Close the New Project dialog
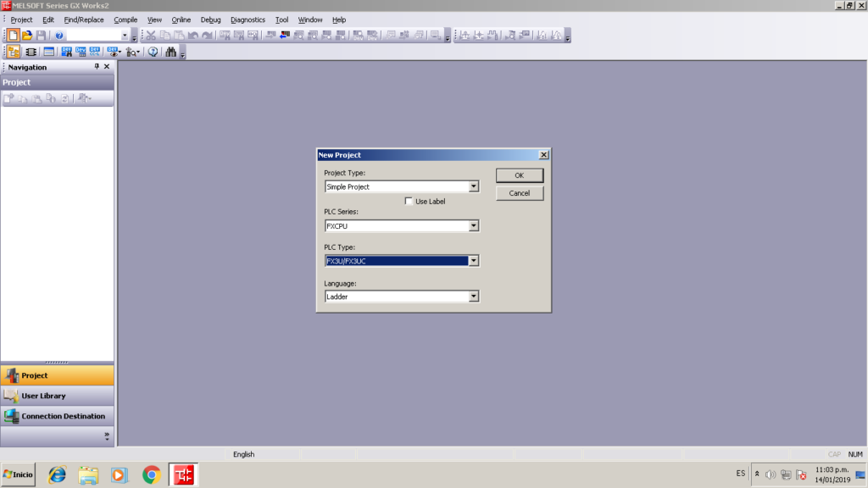This screenshot has height=488, width=868. 543,155
